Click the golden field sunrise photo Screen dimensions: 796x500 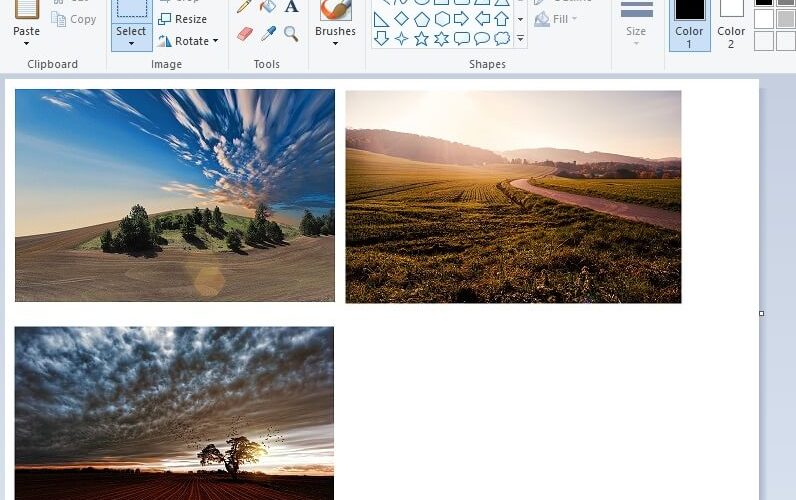coord(513,197)
